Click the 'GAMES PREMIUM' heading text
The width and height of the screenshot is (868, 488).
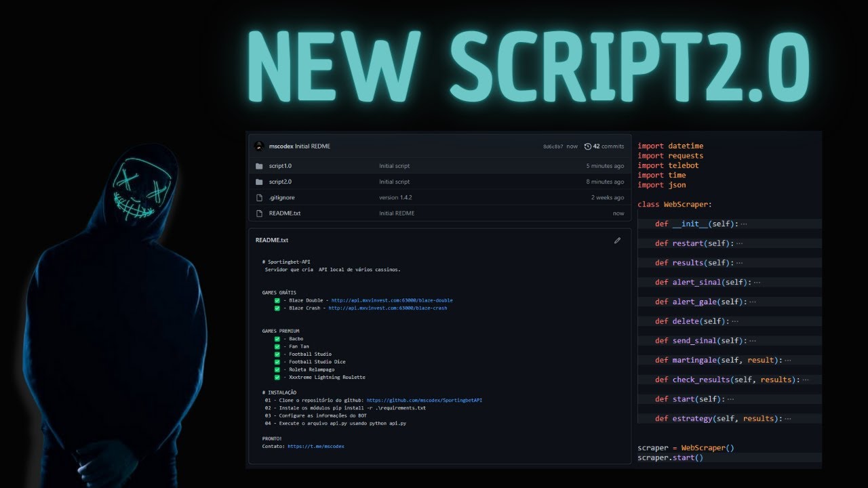[x=281, y=331]
